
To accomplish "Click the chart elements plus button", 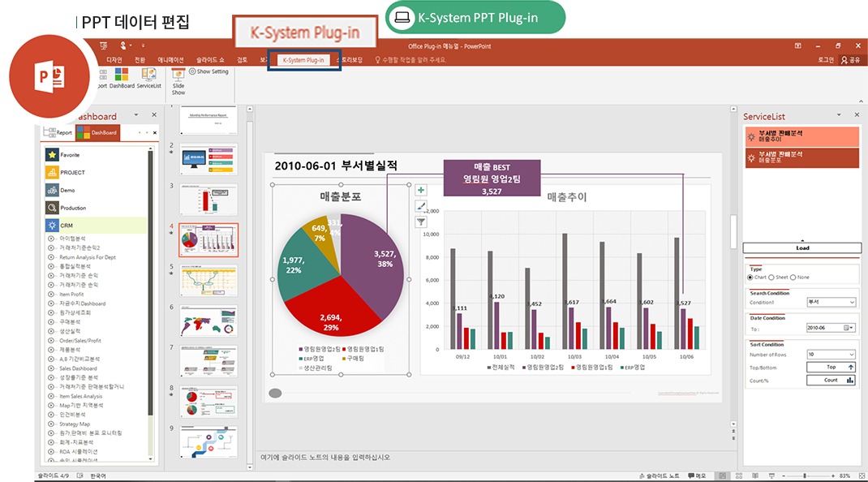I will tap(421, 190).
